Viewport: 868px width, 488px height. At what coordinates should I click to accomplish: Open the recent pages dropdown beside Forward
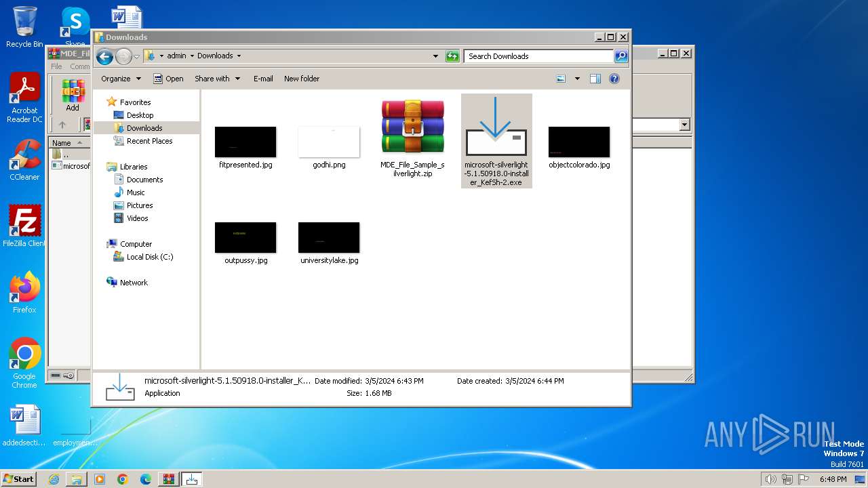point(136,56)
